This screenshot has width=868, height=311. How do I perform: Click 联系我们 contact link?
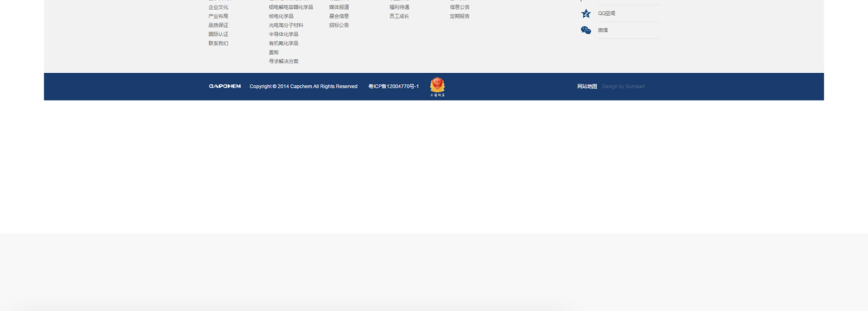tap(218, 43)
